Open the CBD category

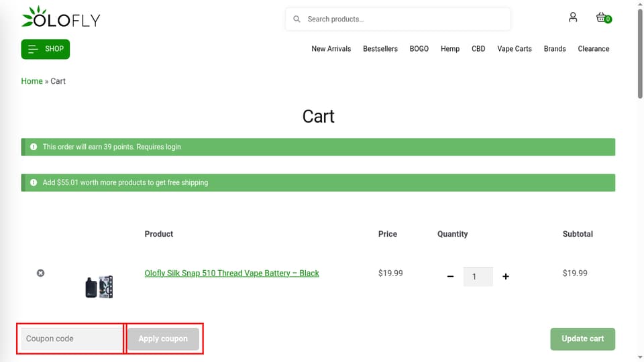pyautogui.click(x=478, y=49)
